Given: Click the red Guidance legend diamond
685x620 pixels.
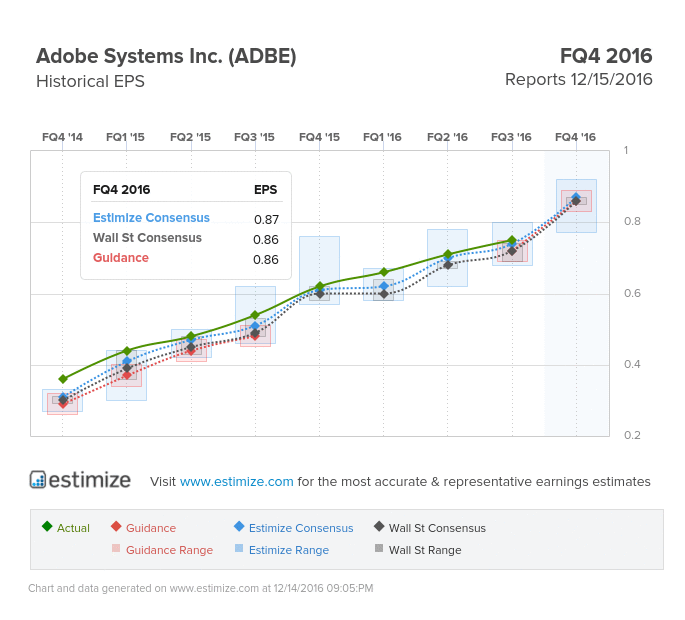Looking at the screenshot, I should (116, 526).
